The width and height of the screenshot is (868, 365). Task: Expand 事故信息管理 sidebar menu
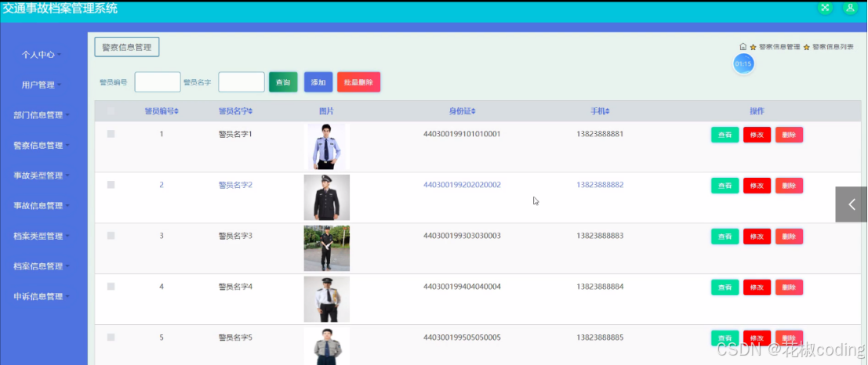click(x=42, y=206)
